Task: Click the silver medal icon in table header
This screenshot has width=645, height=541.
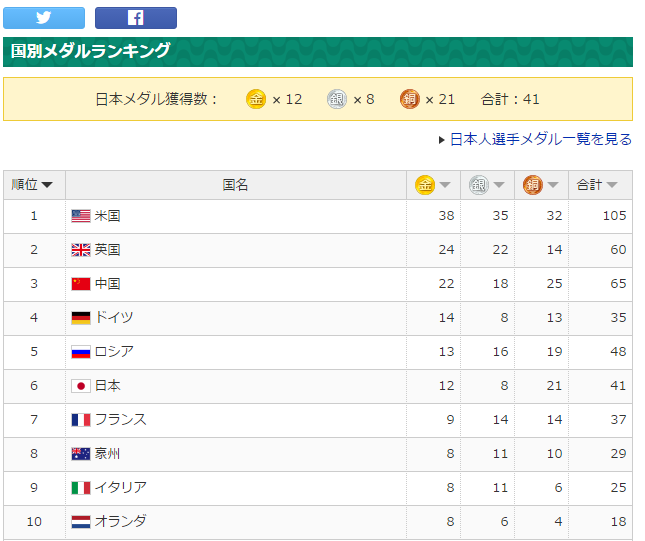Action: tap(479, 185)
